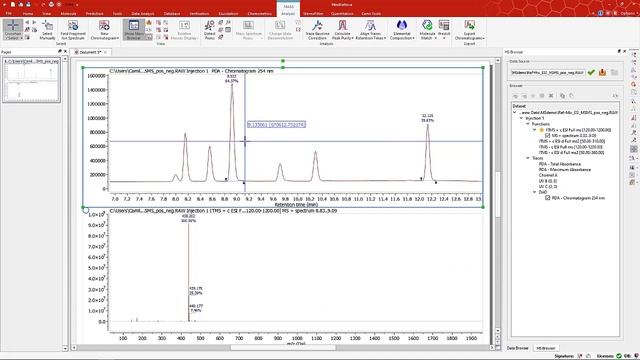The width and height of the screenshot is (640, 360).
Task: Click the Molecule Match tool
Action: 427,29
